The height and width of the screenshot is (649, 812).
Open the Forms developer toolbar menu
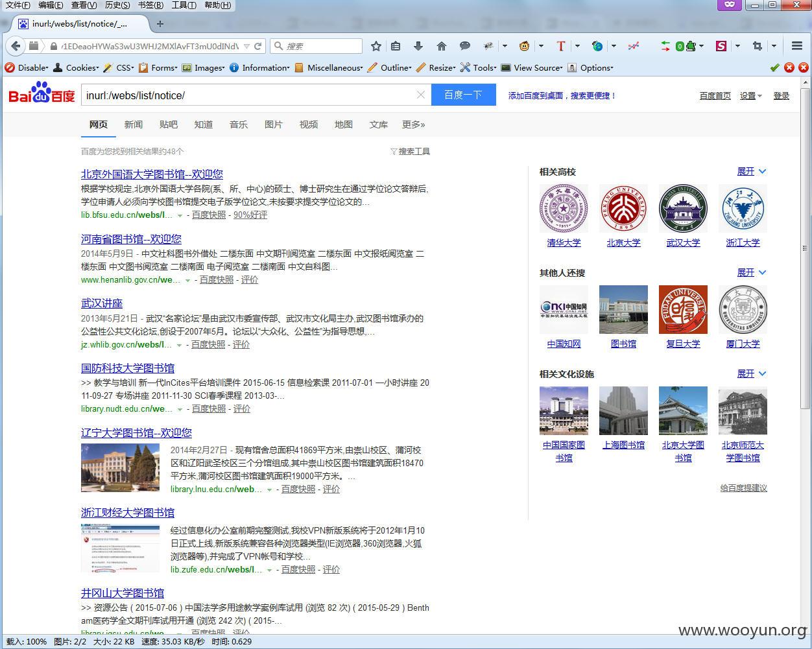point(158,67)
